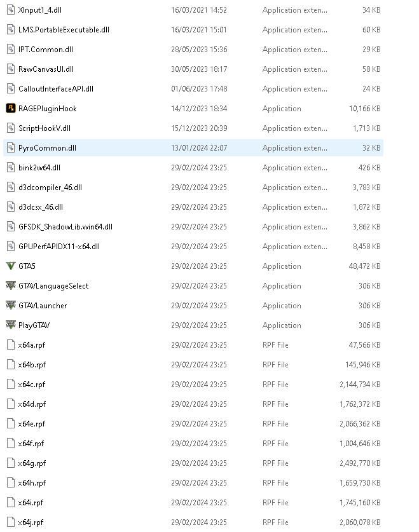Click the GTA5 application icon
Viewport: 419px width, 532px height.
[10, 266]
